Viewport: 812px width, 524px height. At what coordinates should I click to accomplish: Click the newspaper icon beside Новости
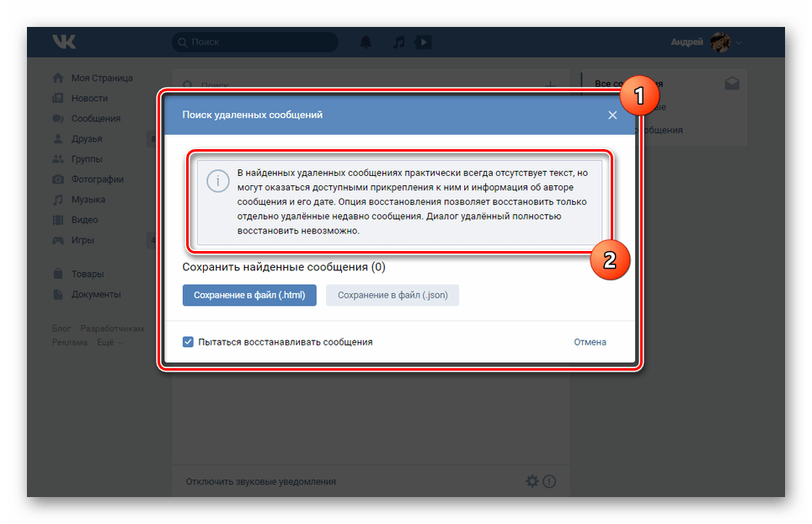tap(58, 98)
